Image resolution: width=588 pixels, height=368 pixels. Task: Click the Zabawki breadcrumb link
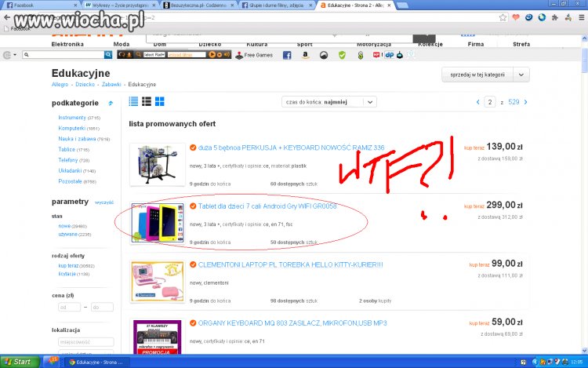111,85
